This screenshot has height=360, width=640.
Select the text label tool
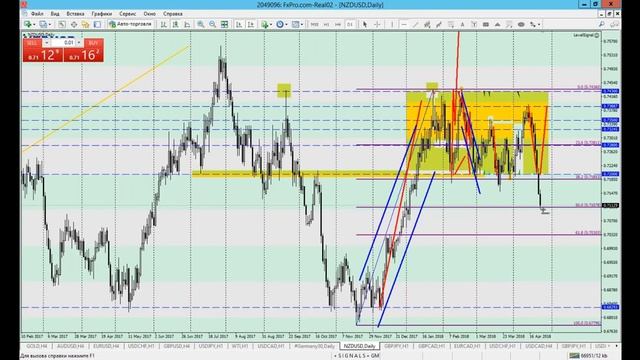(x=474, y=24)
